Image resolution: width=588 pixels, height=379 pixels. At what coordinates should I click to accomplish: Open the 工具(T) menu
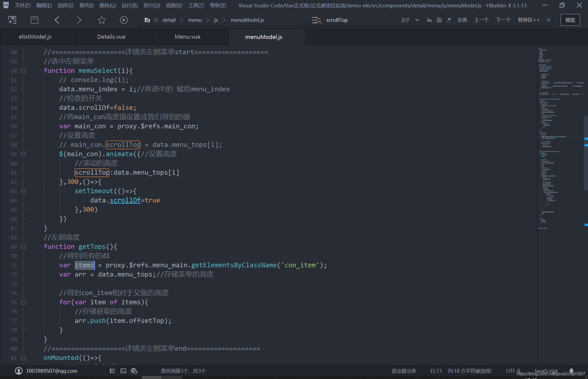tap(196, 5)
